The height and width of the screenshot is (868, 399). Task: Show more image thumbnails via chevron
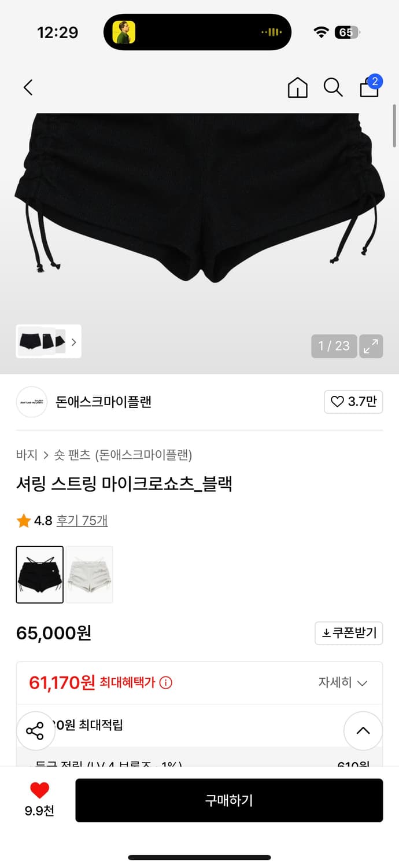(x=73, y=342)
